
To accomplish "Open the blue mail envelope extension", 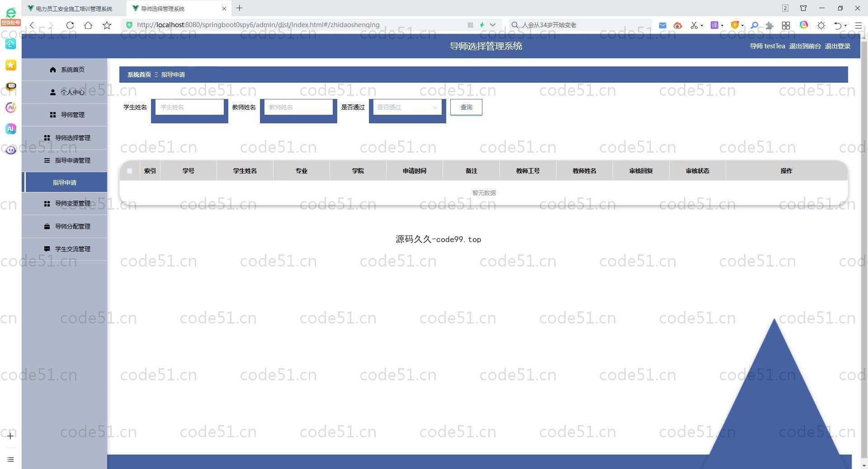I will tap(663, 25).
